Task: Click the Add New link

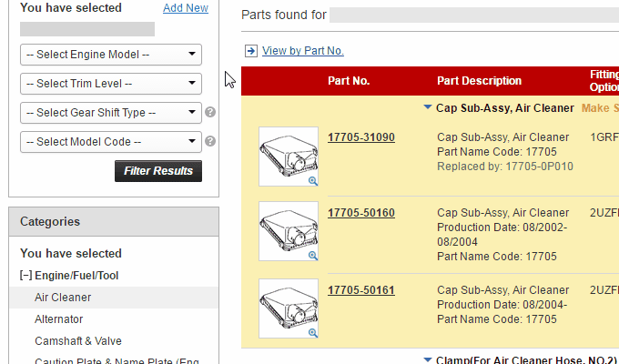Action: pyautogui.click(x=185, y=8)
